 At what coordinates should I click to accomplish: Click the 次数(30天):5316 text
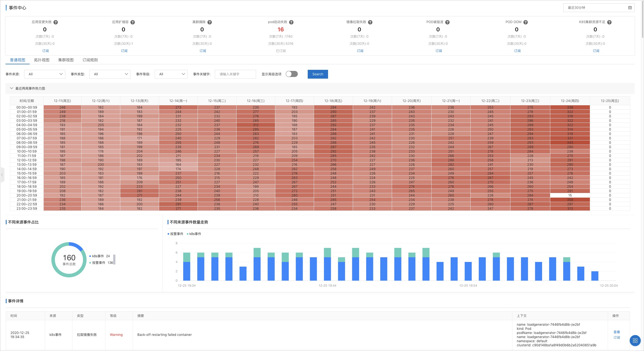tap(281, 44)
